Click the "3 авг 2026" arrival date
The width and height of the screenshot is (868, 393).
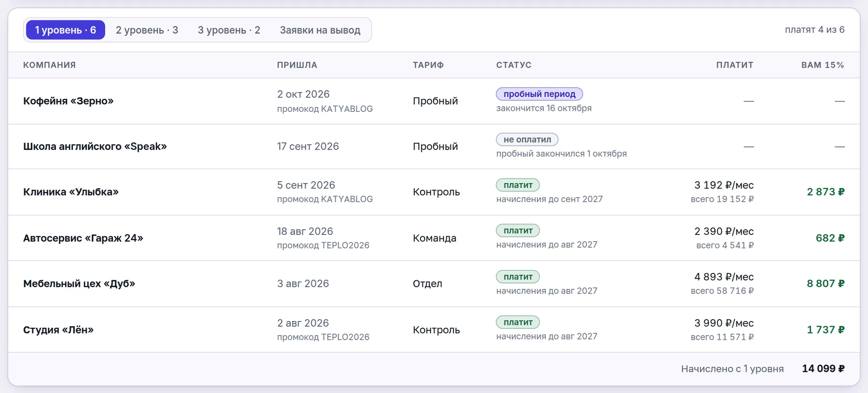[303, 284]
